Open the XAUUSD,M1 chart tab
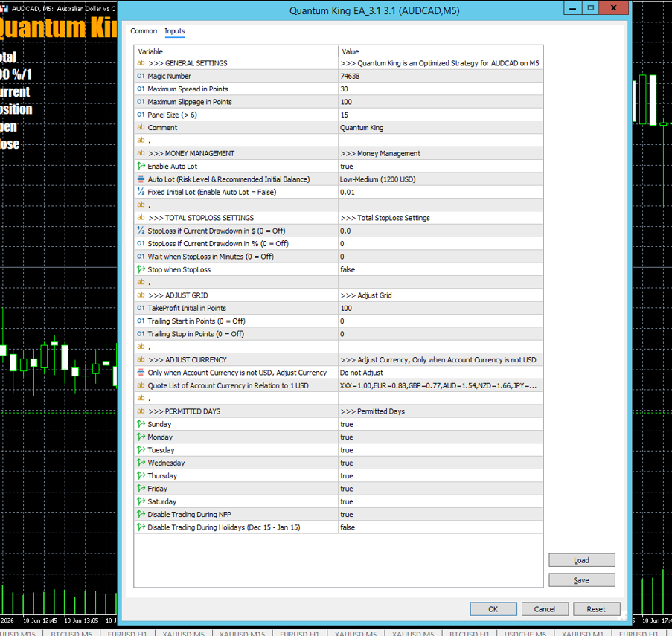This screenshot has height=636, width=672. coord(583,632)
